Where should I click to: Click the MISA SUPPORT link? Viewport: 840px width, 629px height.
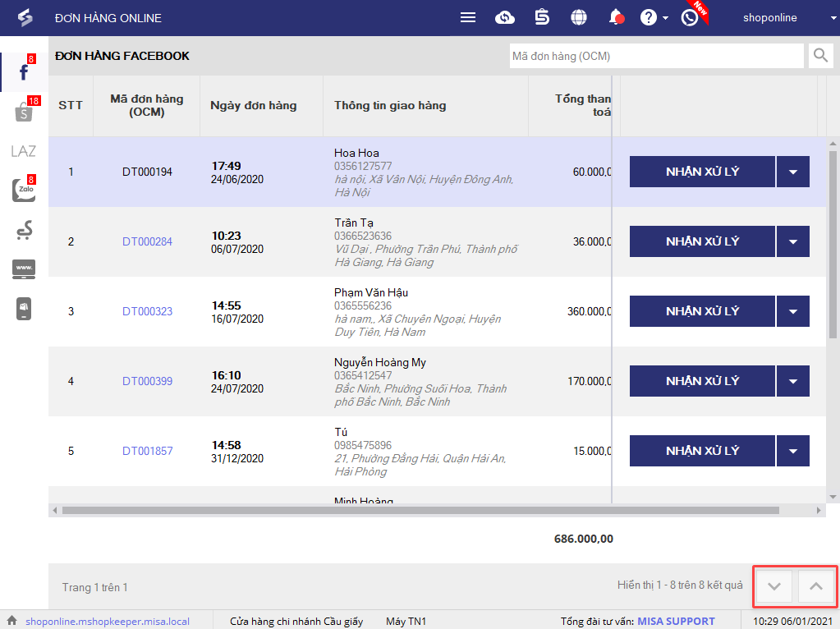(x=676, y=621)
